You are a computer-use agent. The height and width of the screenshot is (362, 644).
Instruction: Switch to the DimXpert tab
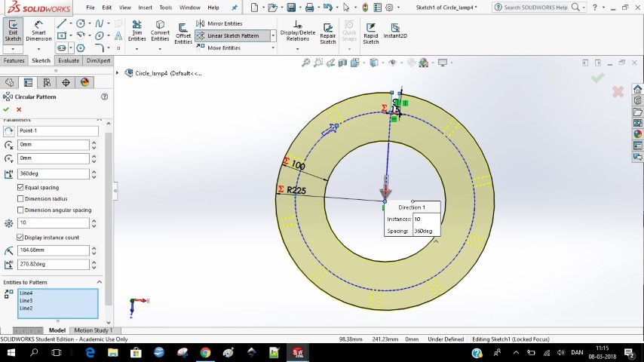(98, 60)
